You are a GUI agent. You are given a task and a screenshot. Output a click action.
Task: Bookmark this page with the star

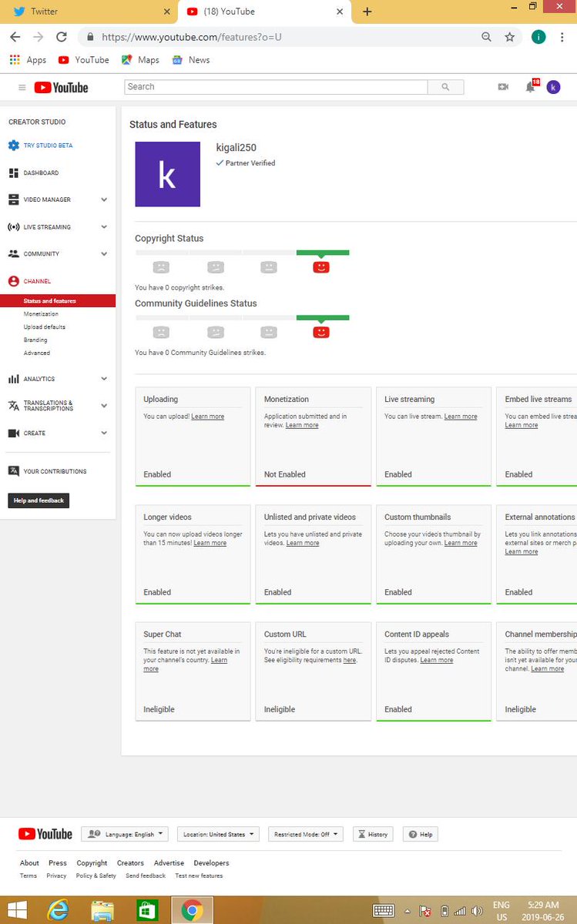[x=509, y=36]
